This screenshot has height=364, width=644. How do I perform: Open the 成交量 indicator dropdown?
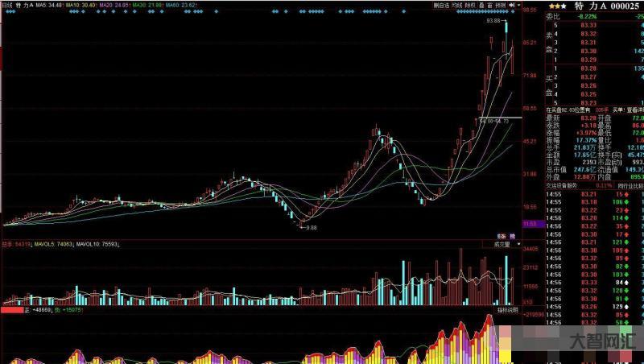(501, 244)
